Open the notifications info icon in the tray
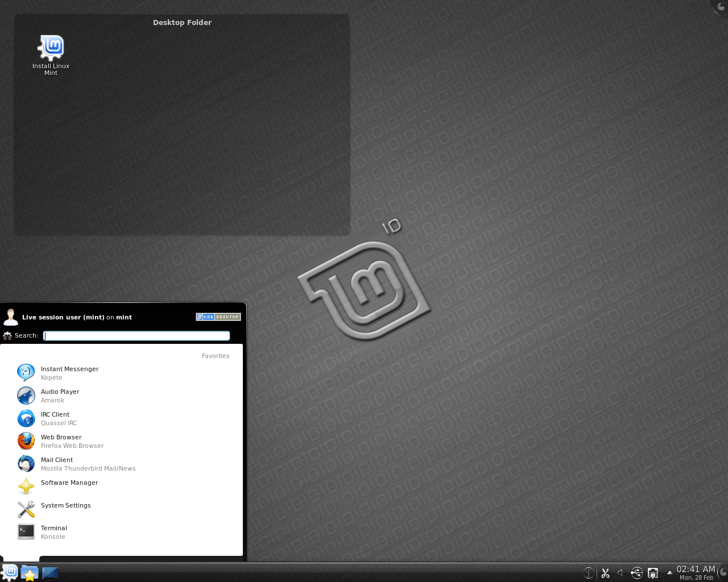This screenshot has height=582, width=728. pos(589,573)
